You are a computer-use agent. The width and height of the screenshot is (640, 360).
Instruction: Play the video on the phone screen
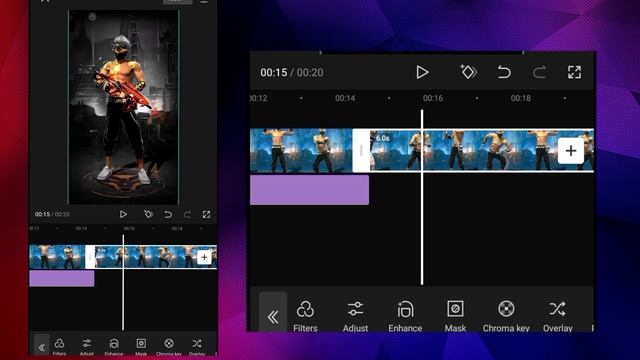pyautogui.click(x=123, y=214)
